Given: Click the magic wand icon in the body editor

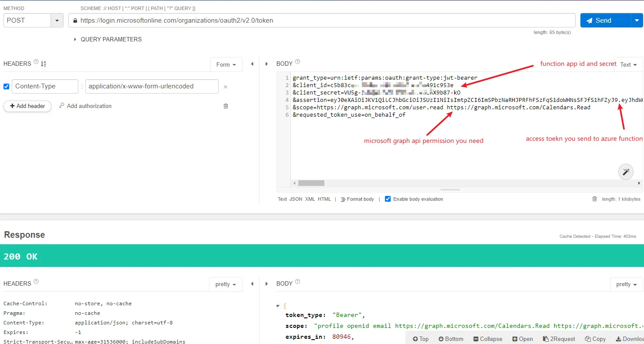Looking at the screenshot, I should pyautogui.click(x=626, y=172).
